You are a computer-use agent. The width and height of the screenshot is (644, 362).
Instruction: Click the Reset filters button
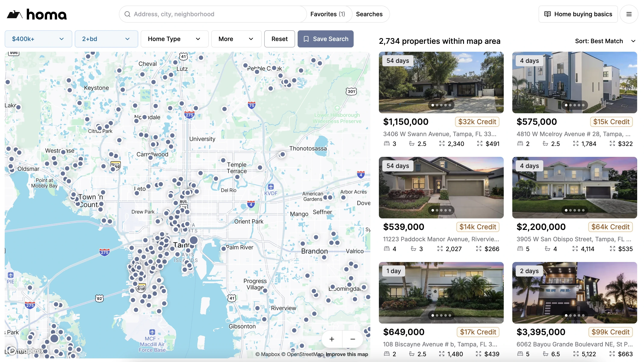(279, 39)
